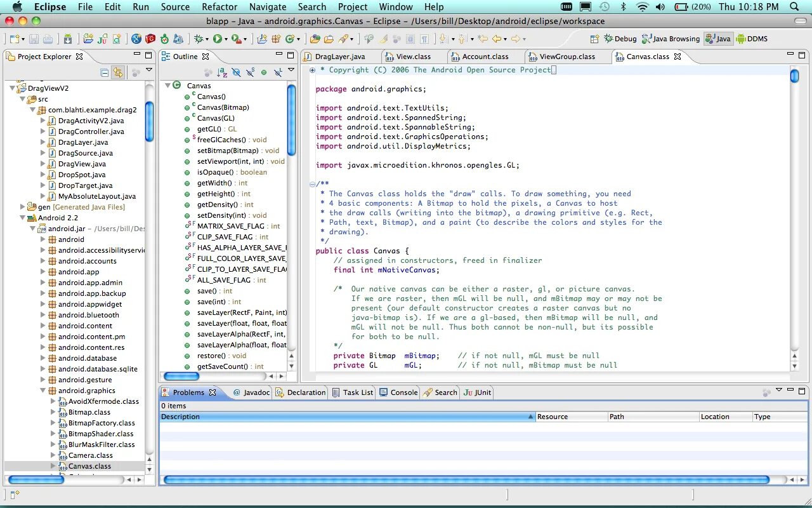Switch to the DDMS perspective
The image size is (812, 508).
pyautogui.click(x=752, y=39)
